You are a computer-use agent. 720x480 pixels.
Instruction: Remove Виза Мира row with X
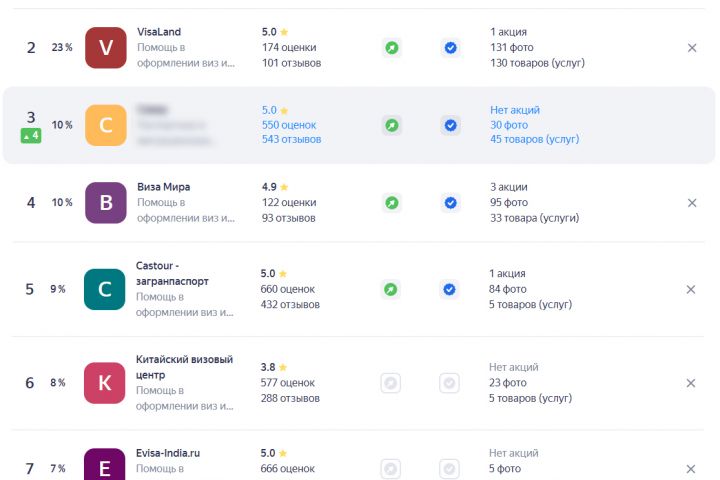point(691,203)
